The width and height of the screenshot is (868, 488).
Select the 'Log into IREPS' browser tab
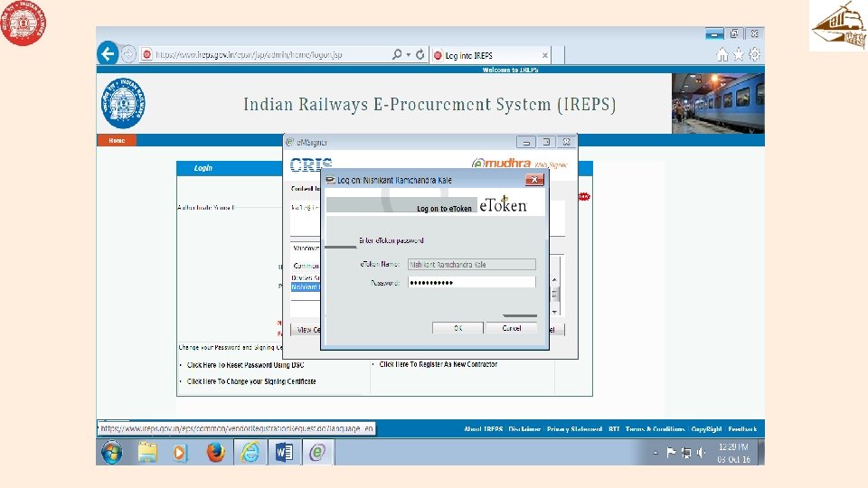(x=487, y=55)
